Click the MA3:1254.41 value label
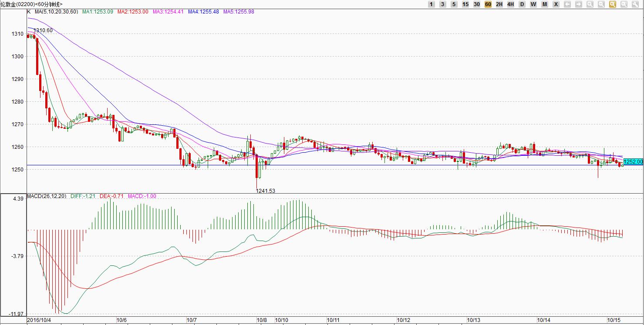 click(x=168, y=12)
